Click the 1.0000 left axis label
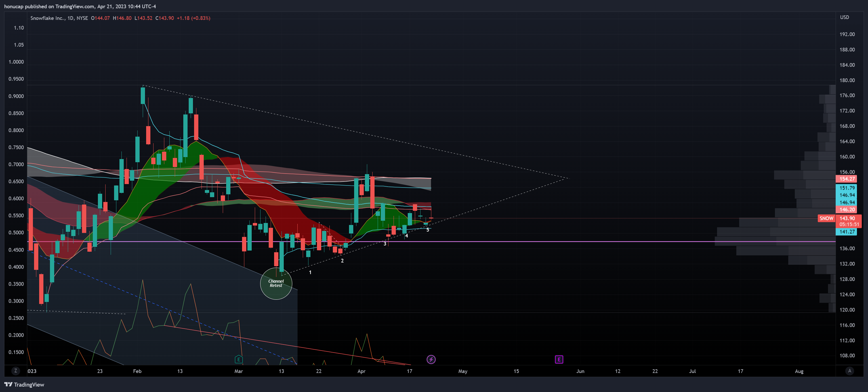This screenshot has width=868, height=392. [x=16, y=62]
